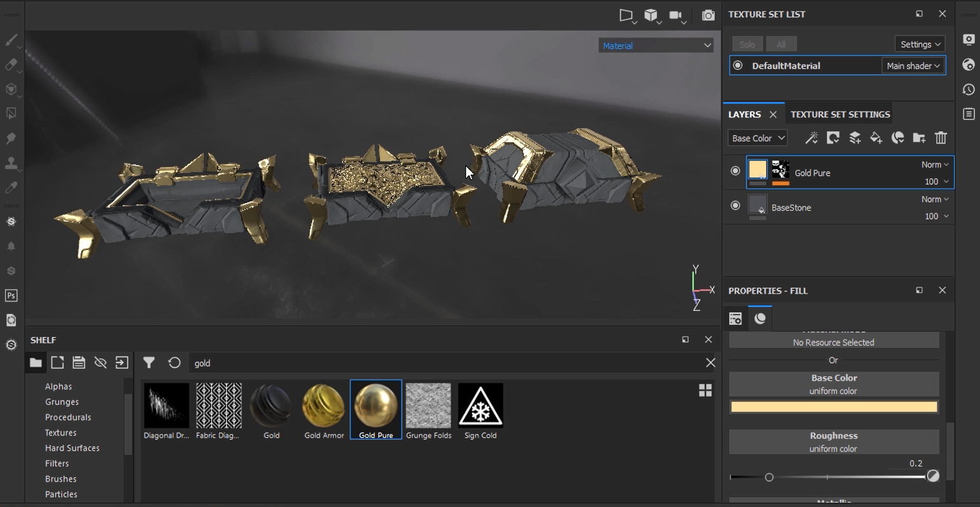Select the Smudge tool
Screen dimensions: 980x507
click(11, 138)
